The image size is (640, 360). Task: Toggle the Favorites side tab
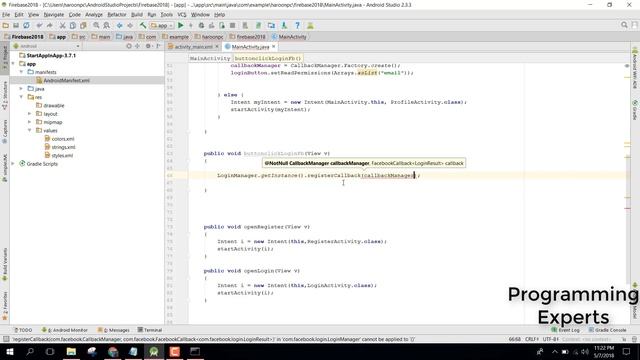tap(5, 306)
